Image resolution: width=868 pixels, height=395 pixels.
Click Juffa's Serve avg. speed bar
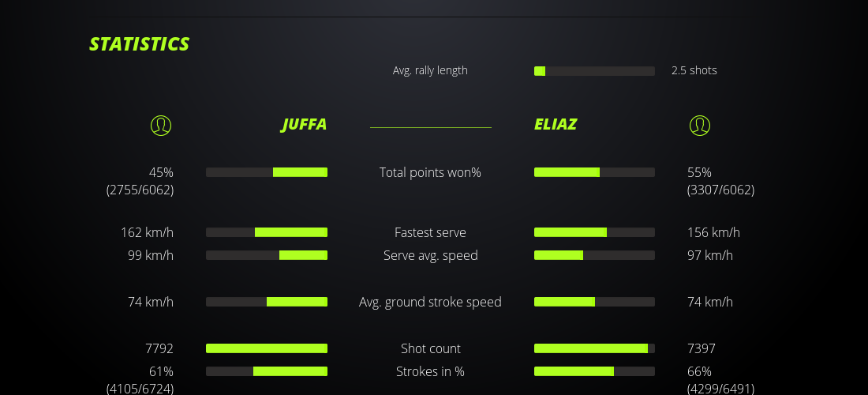click(267, 255)
